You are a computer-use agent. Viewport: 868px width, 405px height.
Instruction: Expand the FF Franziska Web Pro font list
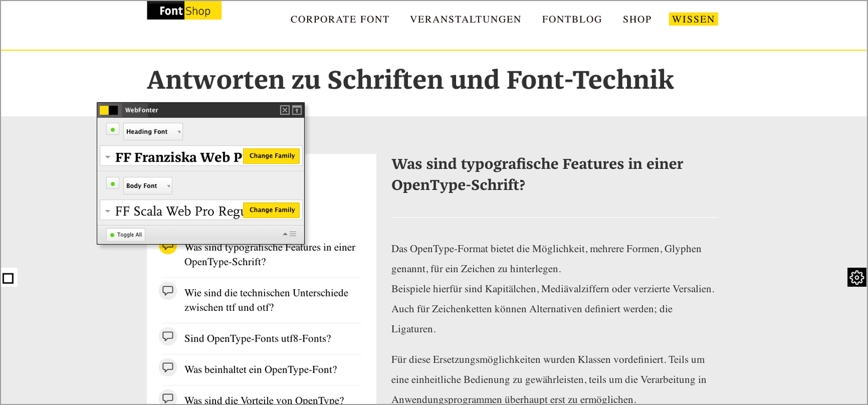107,157
